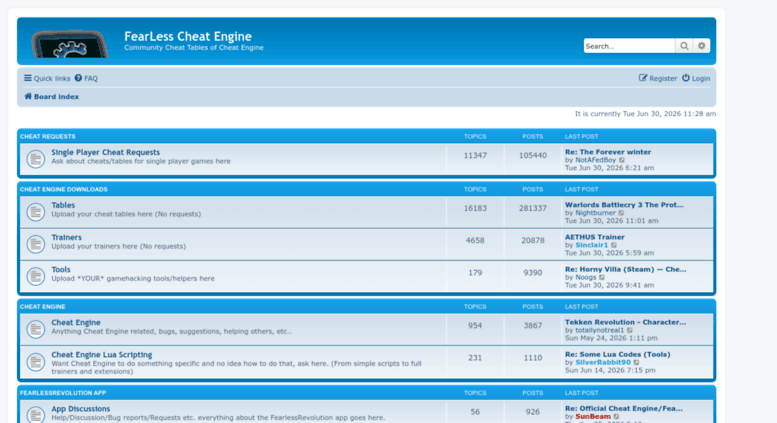
Task: Open Single Player Cheat Requests forum
Action: click(x=106, y=152)
